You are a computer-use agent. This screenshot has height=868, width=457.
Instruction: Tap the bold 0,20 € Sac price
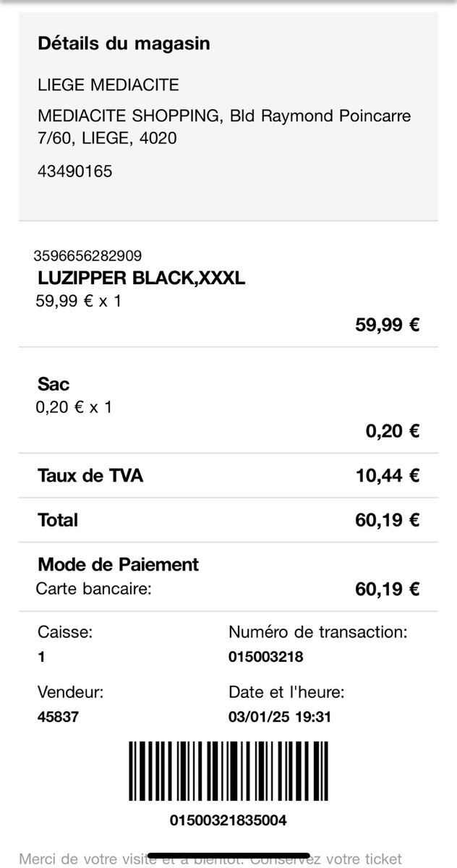tap(393, 432)
